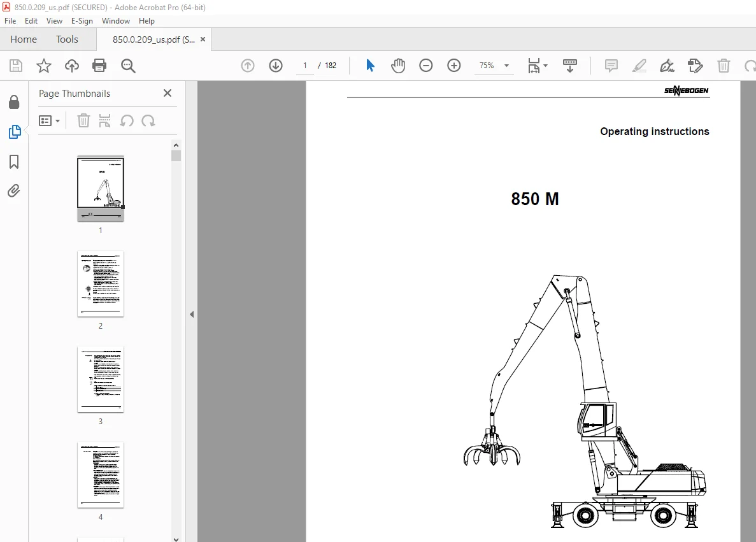Click the page number input field
The height and width of the screenshot is (542, 756).
[304, 66]
